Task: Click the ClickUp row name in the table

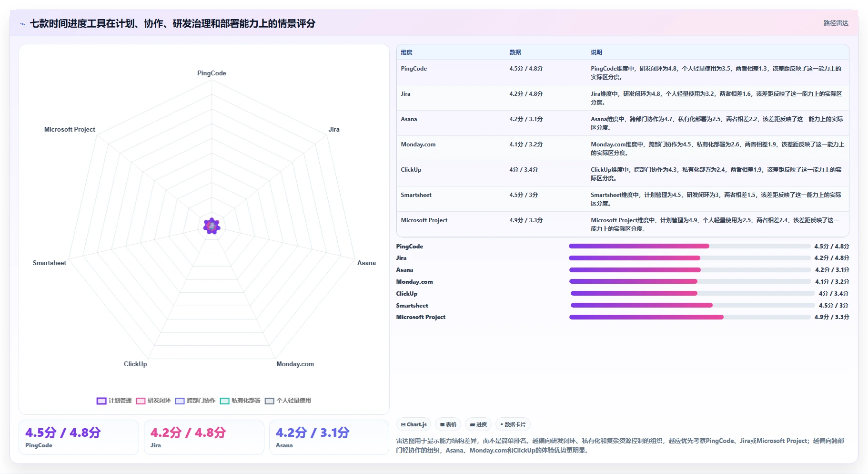Action: 411,170
